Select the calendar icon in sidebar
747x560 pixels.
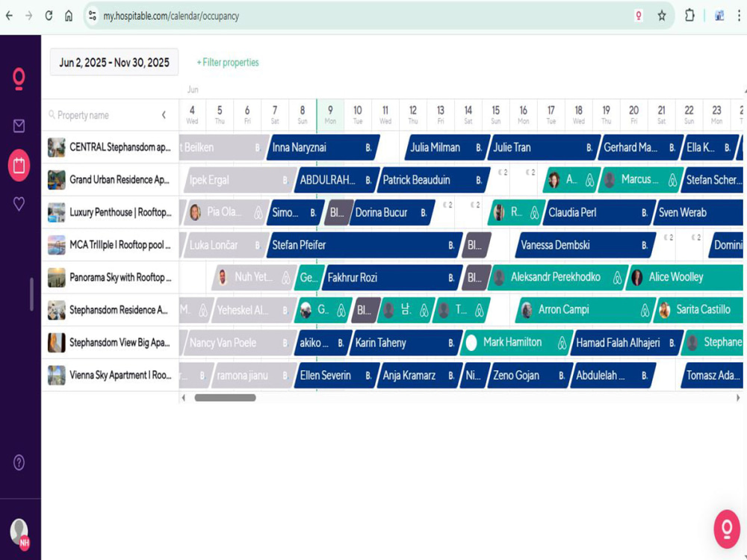[19, 165]
